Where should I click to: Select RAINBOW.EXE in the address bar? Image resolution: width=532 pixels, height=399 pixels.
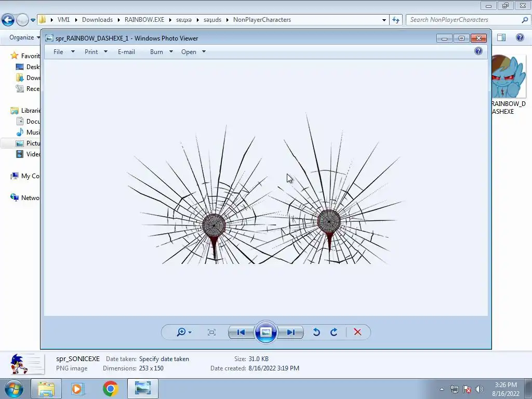pyautogui.click(x=144, y=20)
